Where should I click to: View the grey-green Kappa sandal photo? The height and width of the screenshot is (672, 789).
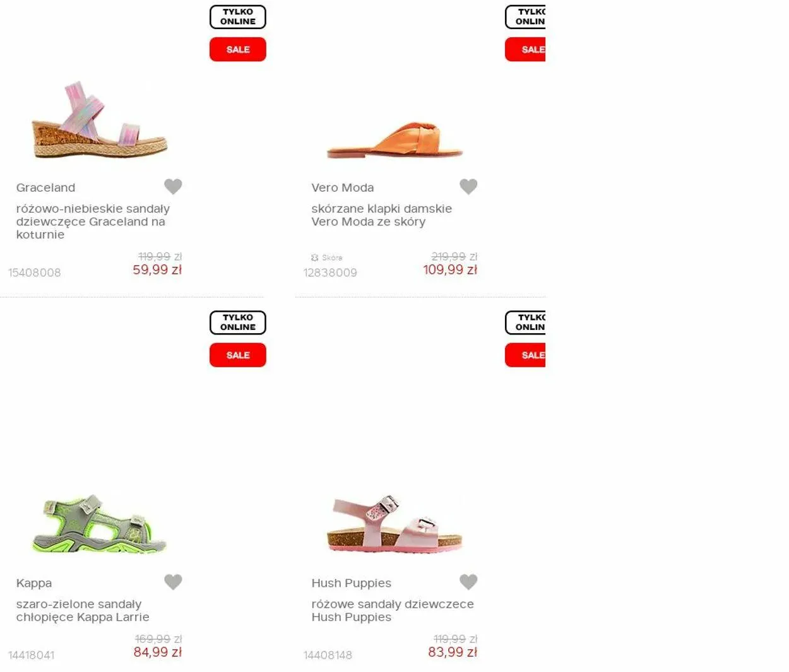click(x=99, y=524)
